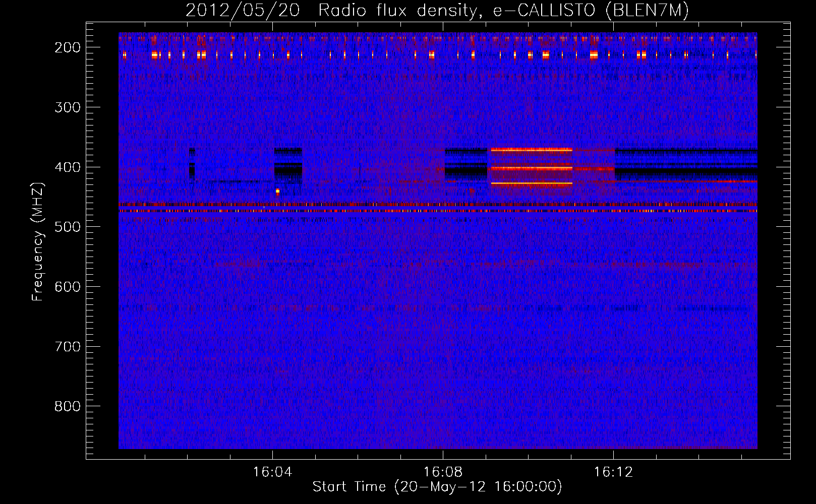Click the 16:08 time tick label

click(x=443, y=472)
